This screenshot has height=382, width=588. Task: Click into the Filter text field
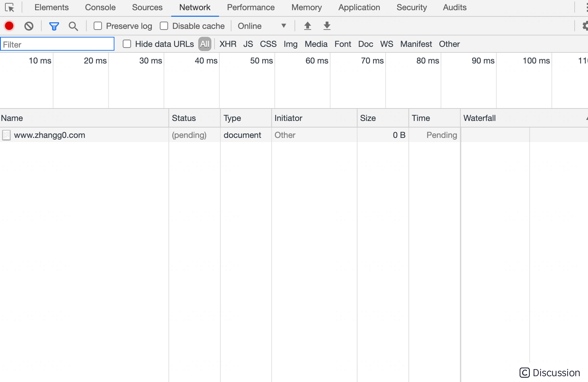(57, 44)
